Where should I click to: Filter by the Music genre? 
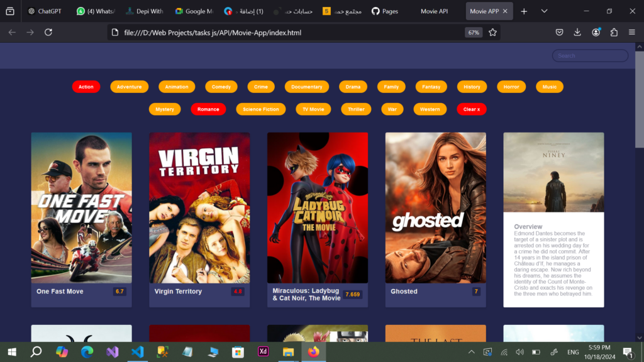pyautogui.click(x=550, y=87)
